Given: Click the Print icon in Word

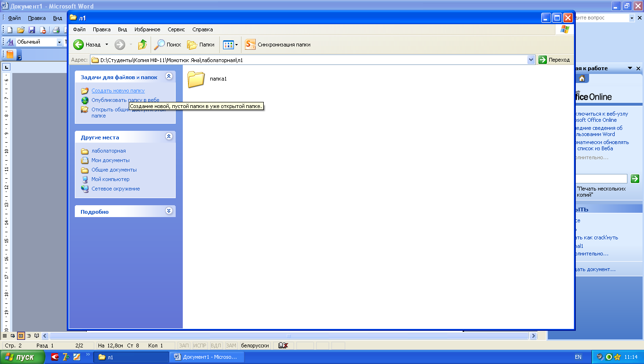Looking at the screenshot, I should 56,30.
